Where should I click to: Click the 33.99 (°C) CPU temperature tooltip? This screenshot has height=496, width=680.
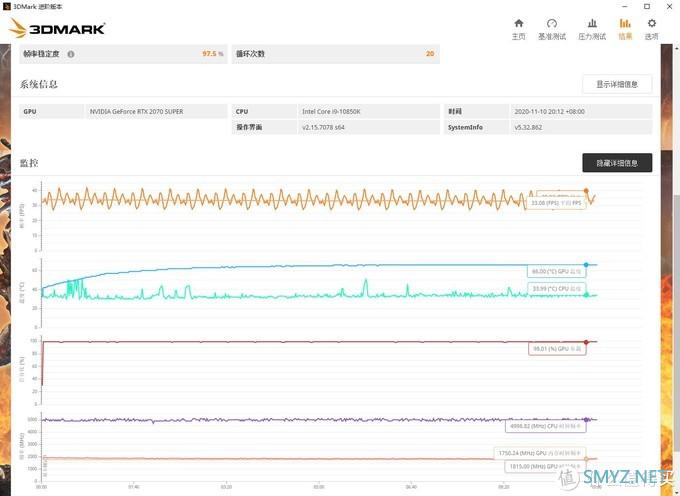[556, 288]
